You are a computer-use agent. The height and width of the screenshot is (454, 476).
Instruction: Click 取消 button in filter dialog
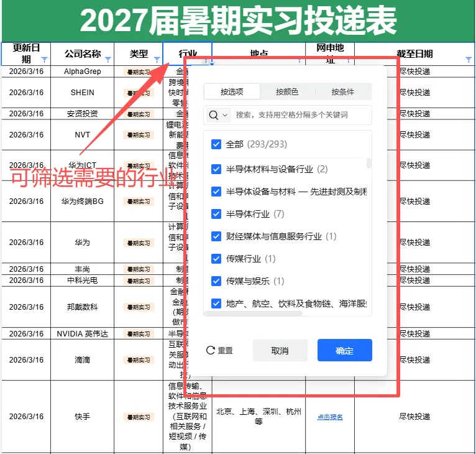(280, 350)
